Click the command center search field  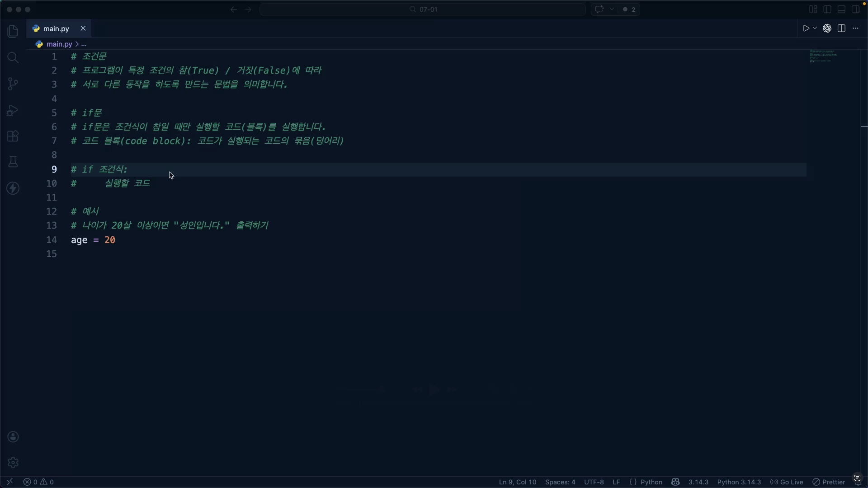[x=423, y=9]
